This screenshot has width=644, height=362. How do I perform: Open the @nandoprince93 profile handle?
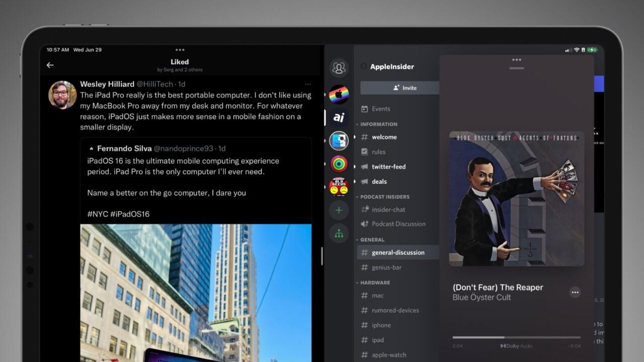pos(184,149)
